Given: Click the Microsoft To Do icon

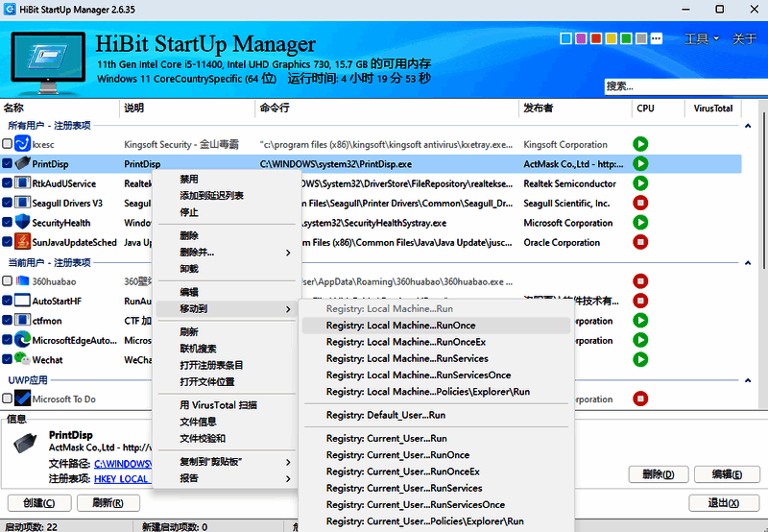Looking at the screenshot, I should pyautogui.click(x=22, y=399).
